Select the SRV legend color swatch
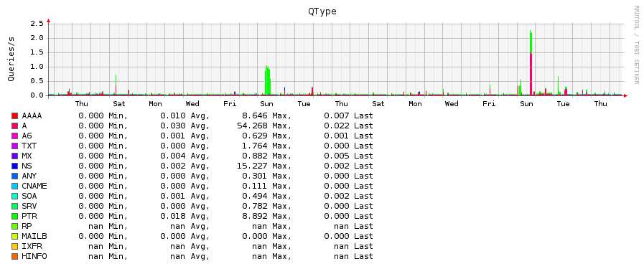The image size is (644, 269). pyautogui.click(x=14, y=207)
